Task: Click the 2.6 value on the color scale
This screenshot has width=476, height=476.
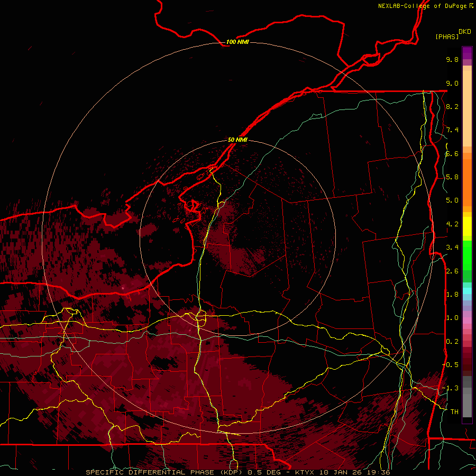Action: point(452,271)
